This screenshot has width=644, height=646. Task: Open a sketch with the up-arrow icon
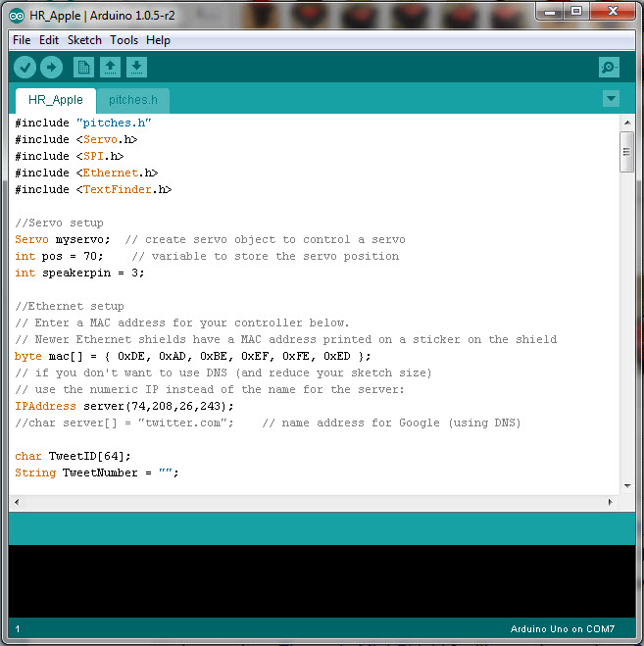(x=110, y=68)
